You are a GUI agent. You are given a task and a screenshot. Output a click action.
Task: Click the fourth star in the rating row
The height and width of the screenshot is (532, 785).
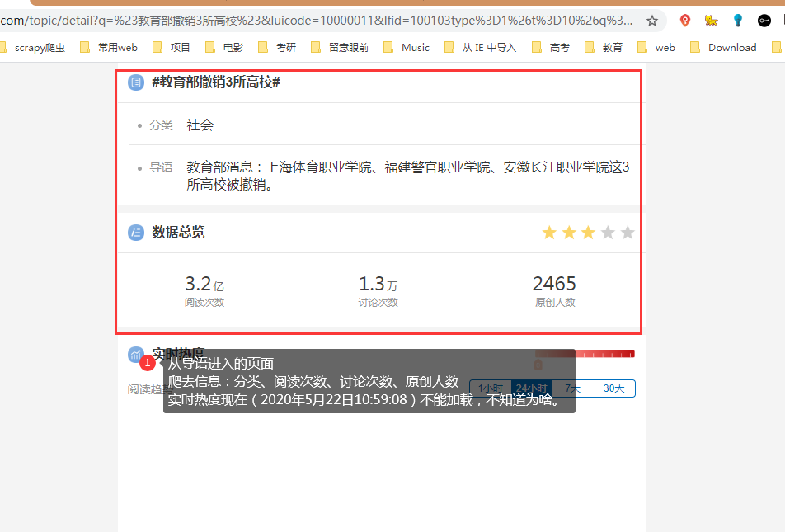pos(608,232)
